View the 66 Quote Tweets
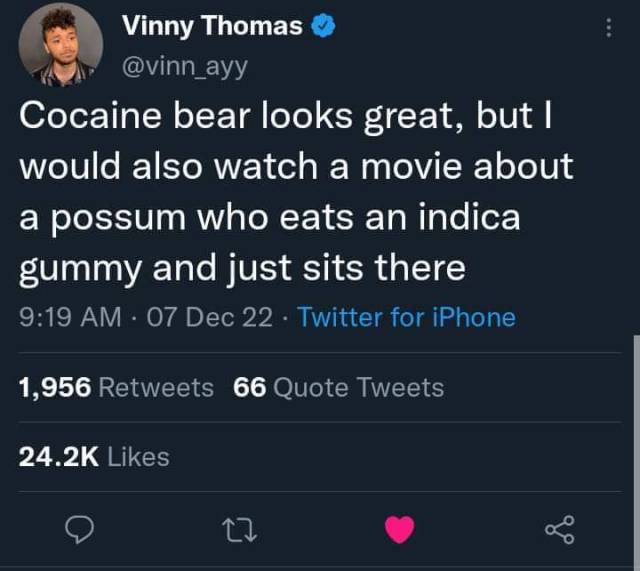This screenshot has height=571, width=640. coord(338,387)
